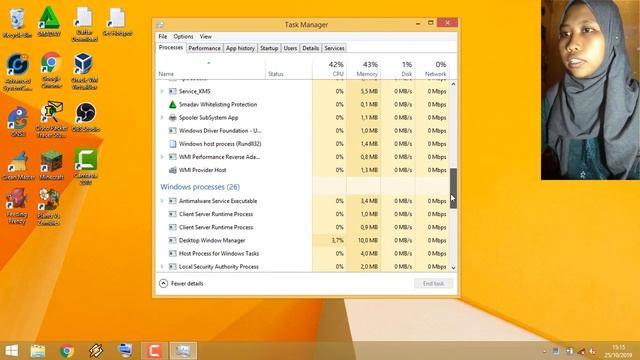The height and width of the screenshot is (360, 640).
Task: Switch to the Users tab
Action: coord(290,48)
